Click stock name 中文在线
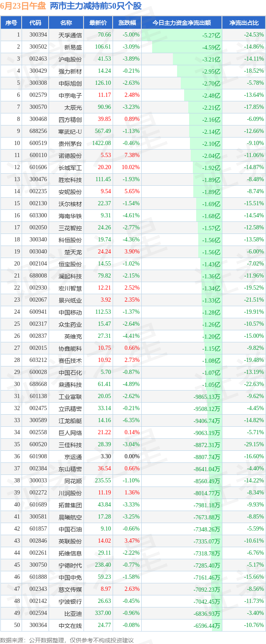Viewport: 266px width, 644px height. 70,625
